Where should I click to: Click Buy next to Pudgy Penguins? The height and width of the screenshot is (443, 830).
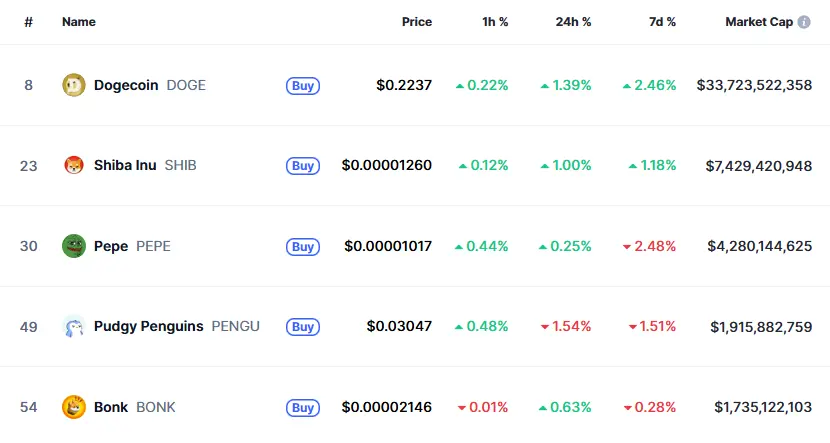pyautogui.click(x=303, y=327)
